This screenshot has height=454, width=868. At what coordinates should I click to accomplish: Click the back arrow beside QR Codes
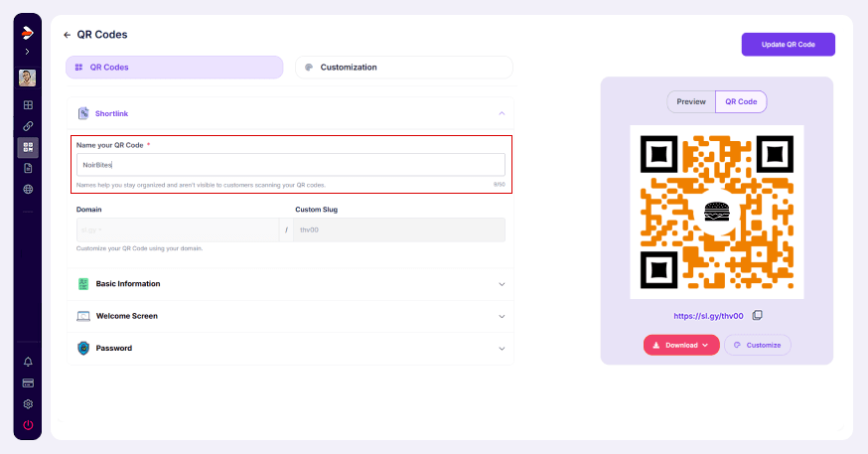[67, 35]
